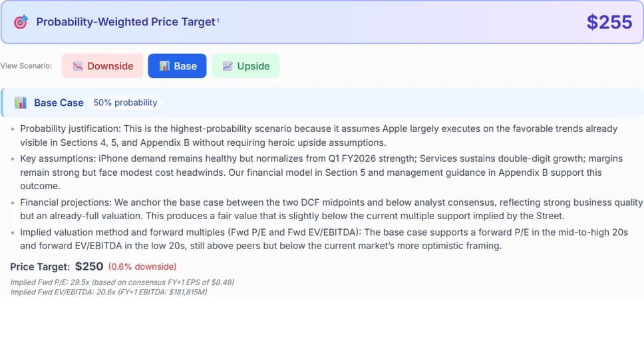Viewport: 644px width, 363px height.
Task: Click the Key assumptions bullet paragraph
Action: 319,173
